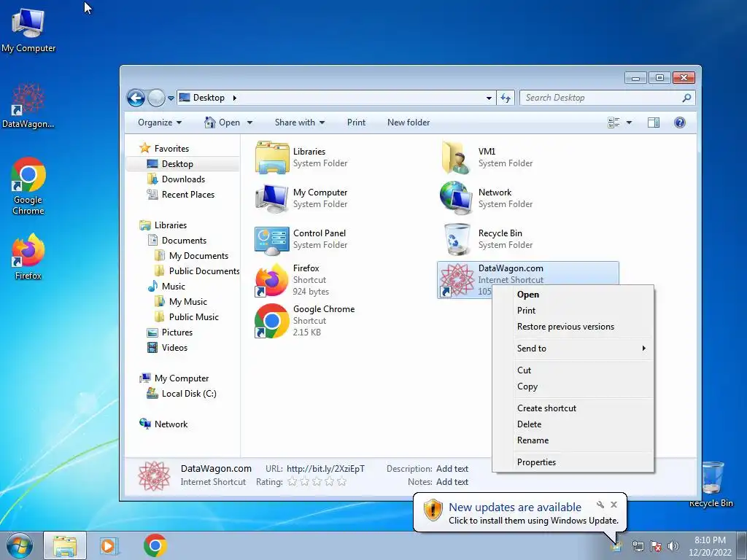Select the Recycle Bin icon in file list

(457, 239)
